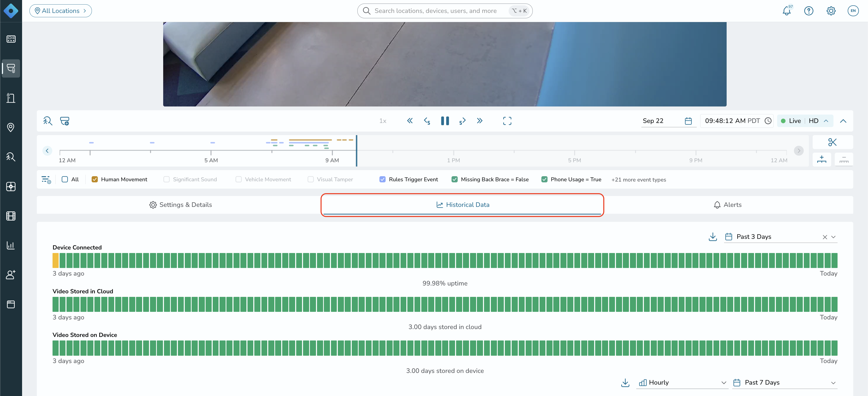This screenshot has width=868, height=396.
Task: Open the settings gear in header
Action: pyautogui.click(x=831, y=11)
